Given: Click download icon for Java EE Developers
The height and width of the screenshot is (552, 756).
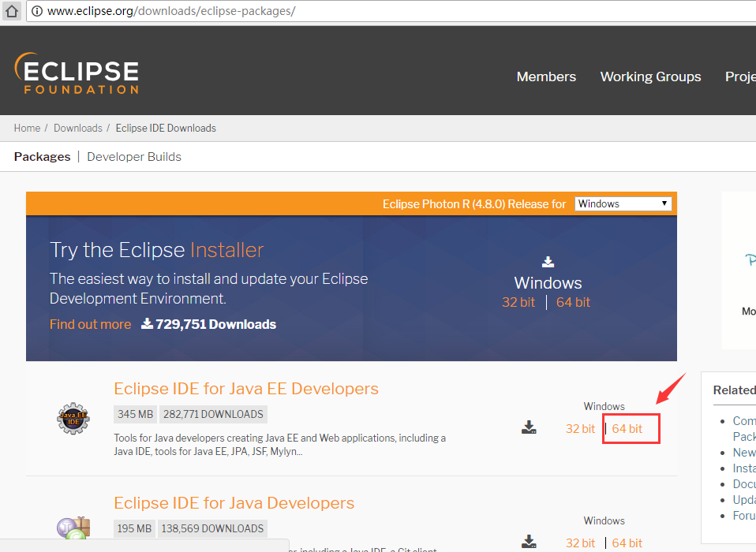Looking at the screenshot, I should point(529,427).
